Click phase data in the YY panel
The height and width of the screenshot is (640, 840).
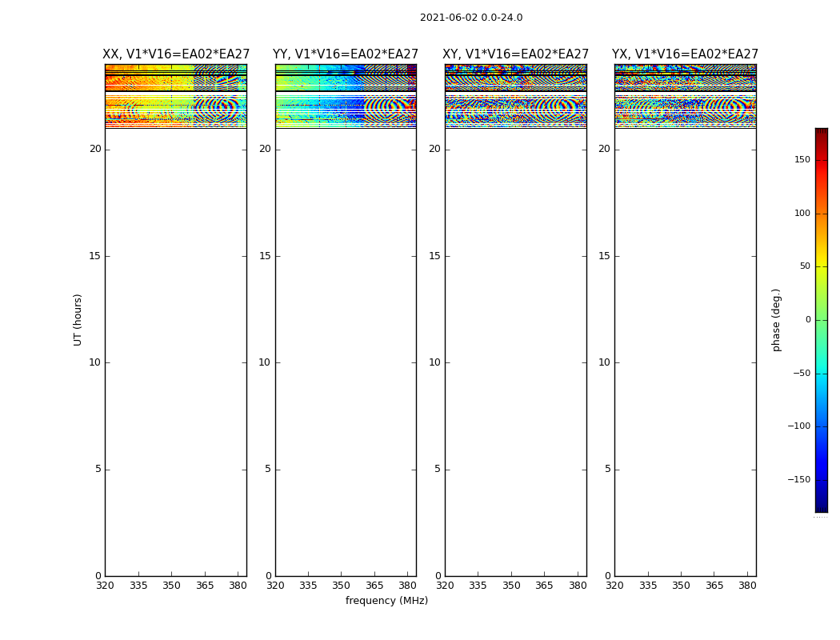[x=320, y=104]
